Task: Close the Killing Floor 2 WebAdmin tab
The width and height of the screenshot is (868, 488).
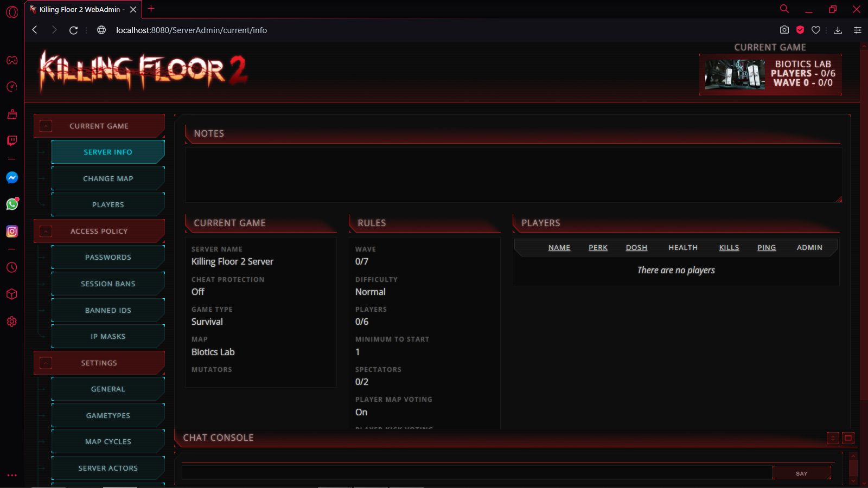Action: click(133, 9)
